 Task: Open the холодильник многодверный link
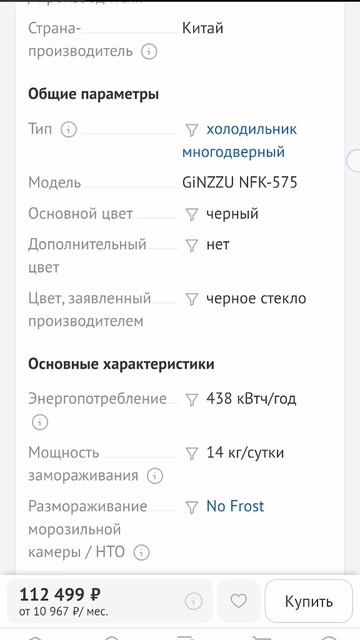point(240,141)
